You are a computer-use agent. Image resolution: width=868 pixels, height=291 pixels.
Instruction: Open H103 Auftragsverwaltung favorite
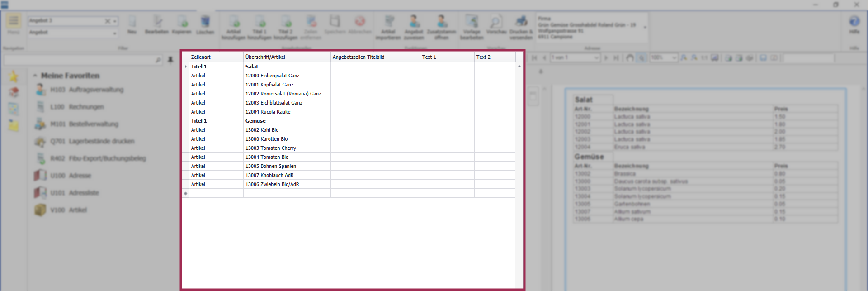[80, 90]
